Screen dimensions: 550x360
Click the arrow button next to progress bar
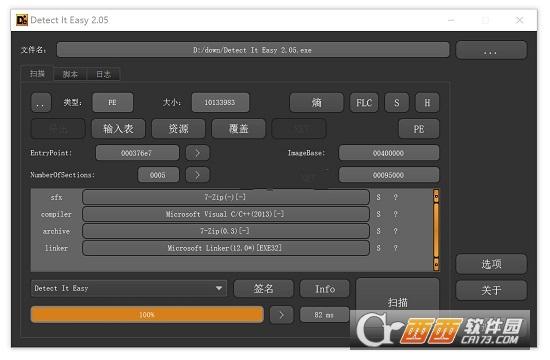pyautogui.click(x=281, y=314)
